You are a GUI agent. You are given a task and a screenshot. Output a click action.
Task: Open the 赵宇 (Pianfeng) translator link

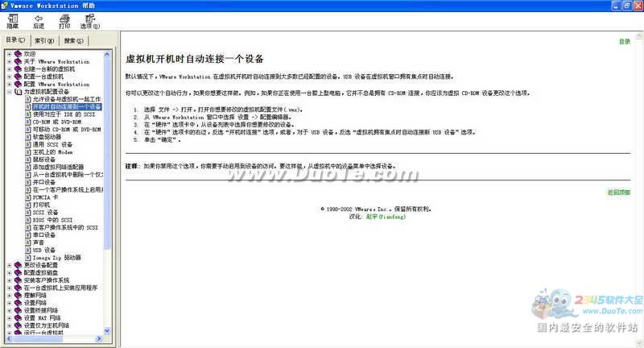386,217
